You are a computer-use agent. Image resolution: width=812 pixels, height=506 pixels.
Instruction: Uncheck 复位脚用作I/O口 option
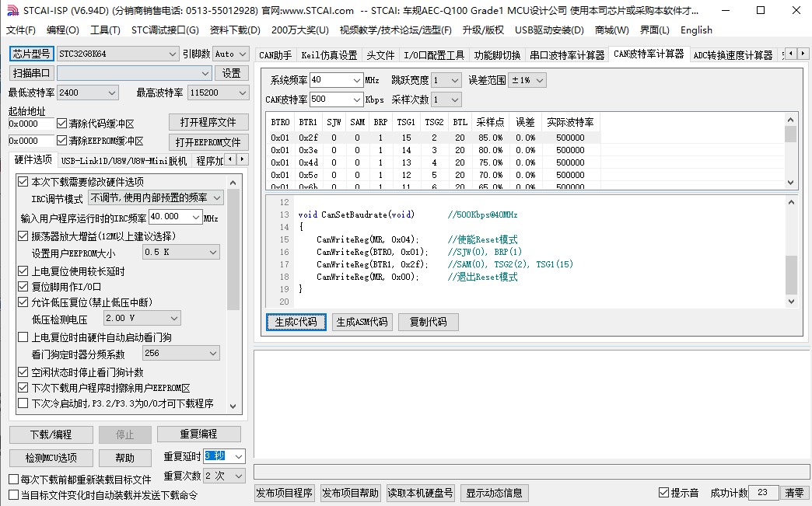click(23, 287)
